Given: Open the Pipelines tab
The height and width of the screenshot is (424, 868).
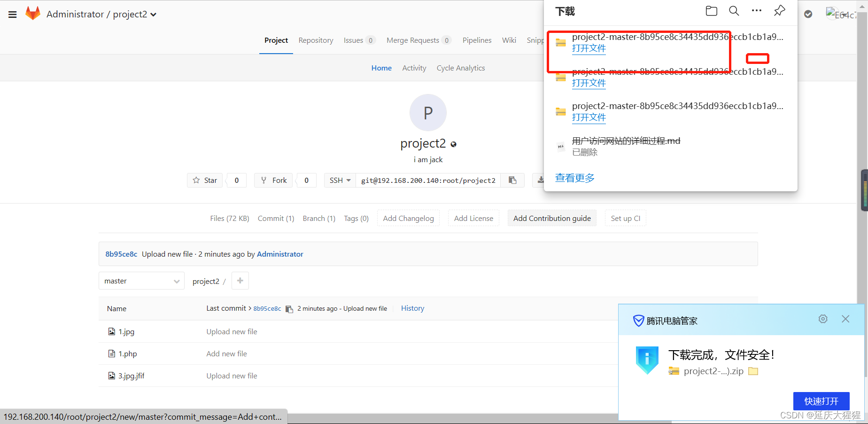Looking at the screenshot, I should point(477,40).
